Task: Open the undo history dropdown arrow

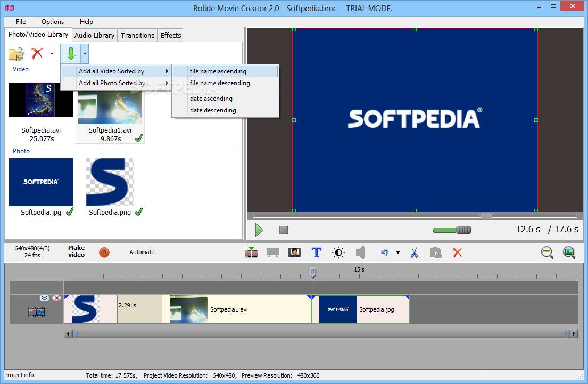Action: (x=398, y=252)
